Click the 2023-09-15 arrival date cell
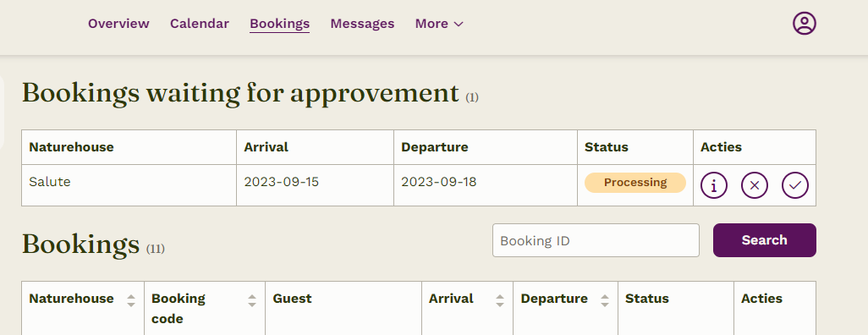This screenshot has height=335, width=868. (315, 185)
